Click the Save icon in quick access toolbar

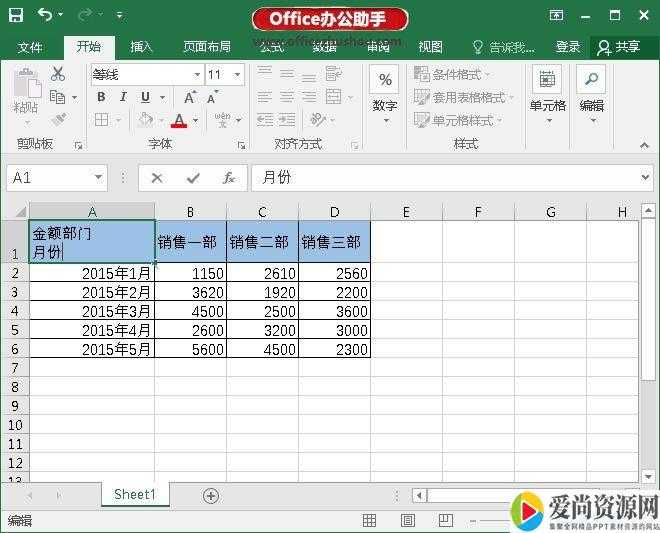pyautogui.click(x=15, y=15)
